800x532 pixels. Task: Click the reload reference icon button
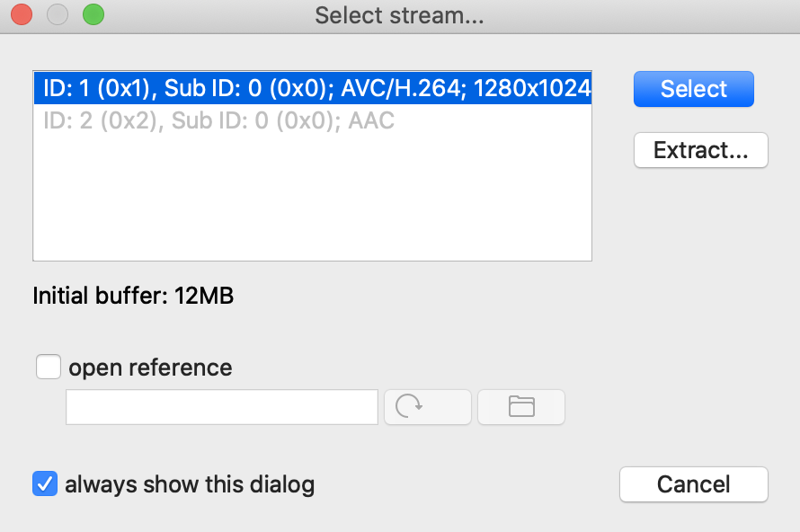[427, 407]
